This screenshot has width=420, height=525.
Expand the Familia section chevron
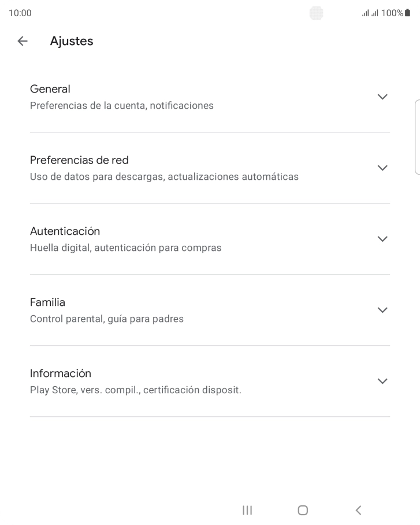tap(382, 310)
